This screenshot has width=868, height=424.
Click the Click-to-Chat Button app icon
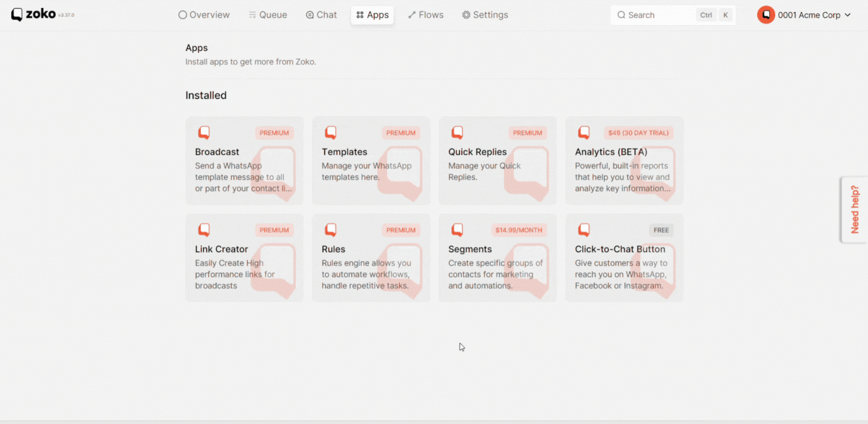click(x=584, y=230)
